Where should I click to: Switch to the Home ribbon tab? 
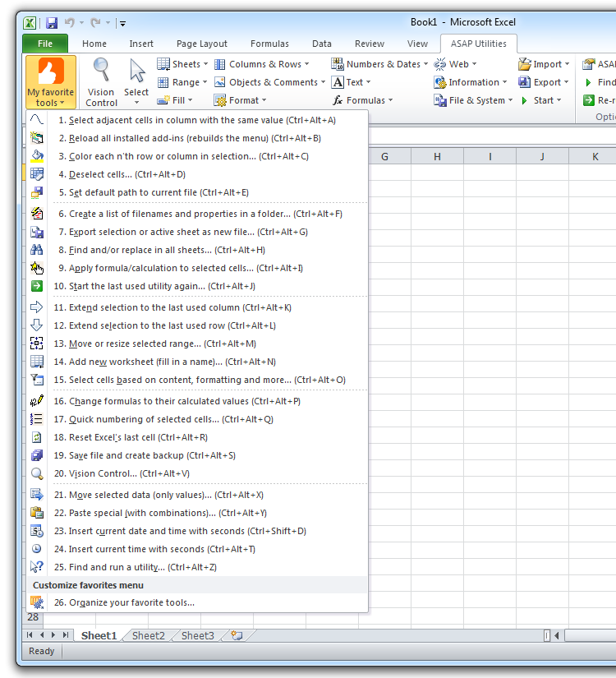94,44
